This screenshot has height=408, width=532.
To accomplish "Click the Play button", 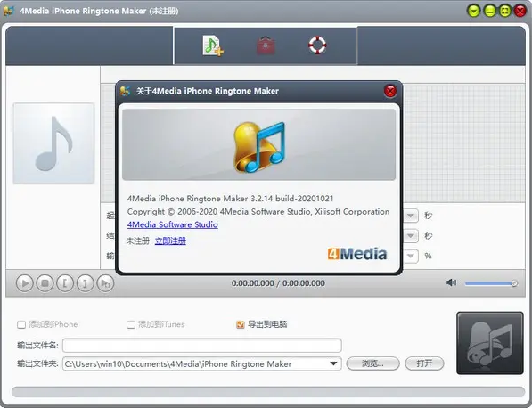I will coord(25,283).
